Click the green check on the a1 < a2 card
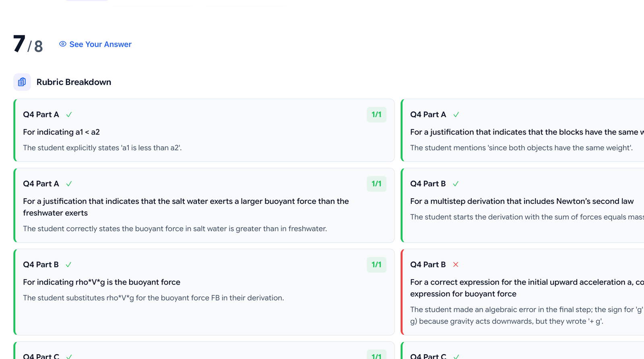Image resolution: width=644 pixels, height=359 pixels. tap(69, 115)
